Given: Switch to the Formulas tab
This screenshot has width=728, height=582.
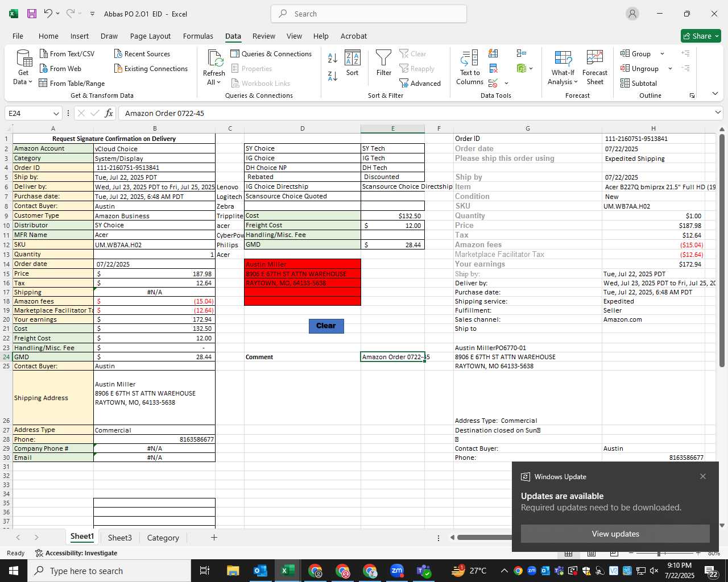Looking at the screenshot, I should [x=198, y=36].
